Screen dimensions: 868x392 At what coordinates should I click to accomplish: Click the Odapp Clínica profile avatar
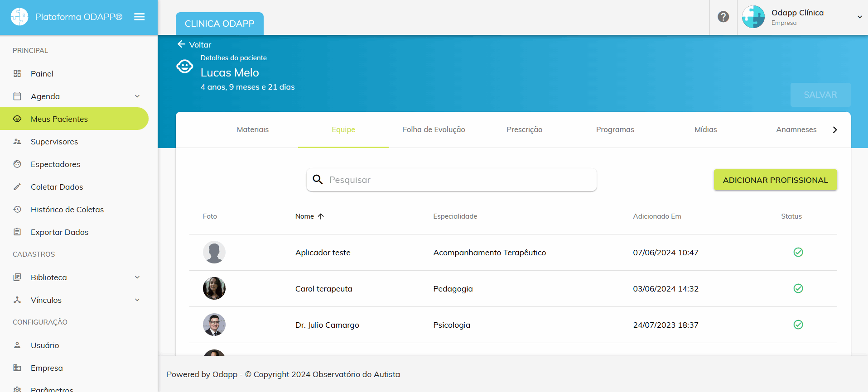[753, 17]
